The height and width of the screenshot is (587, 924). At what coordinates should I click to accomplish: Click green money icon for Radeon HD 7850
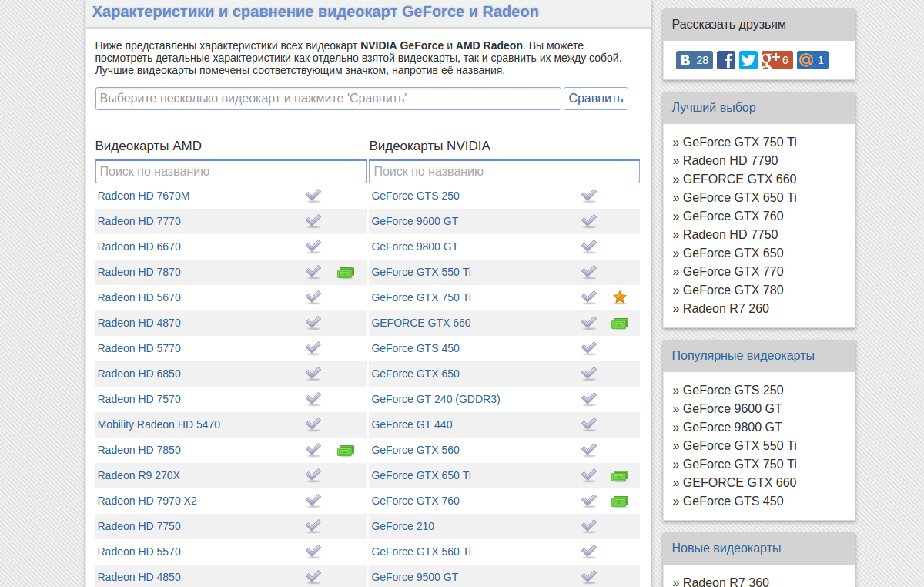pyautogui.click(x=346, y=451)
